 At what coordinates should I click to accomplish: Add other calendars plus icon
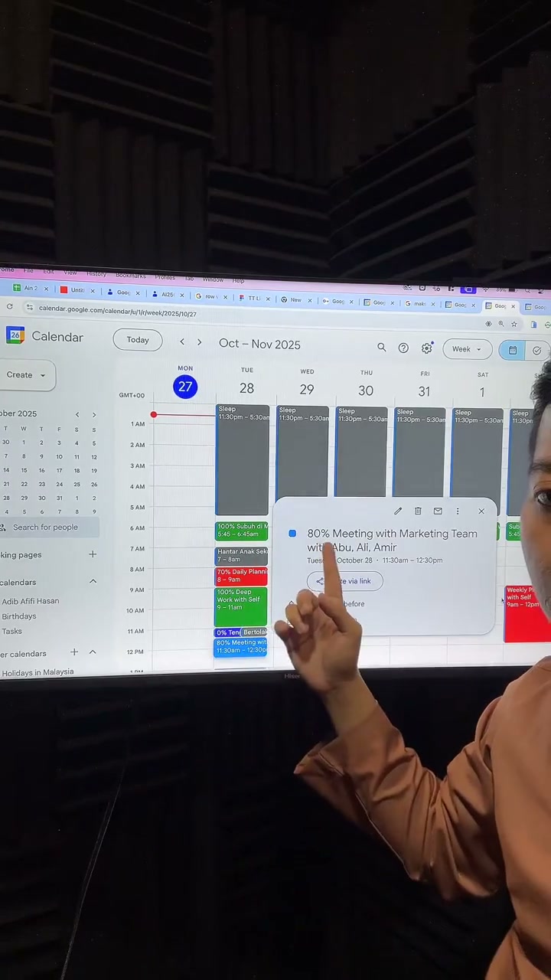tap(74, 652)
